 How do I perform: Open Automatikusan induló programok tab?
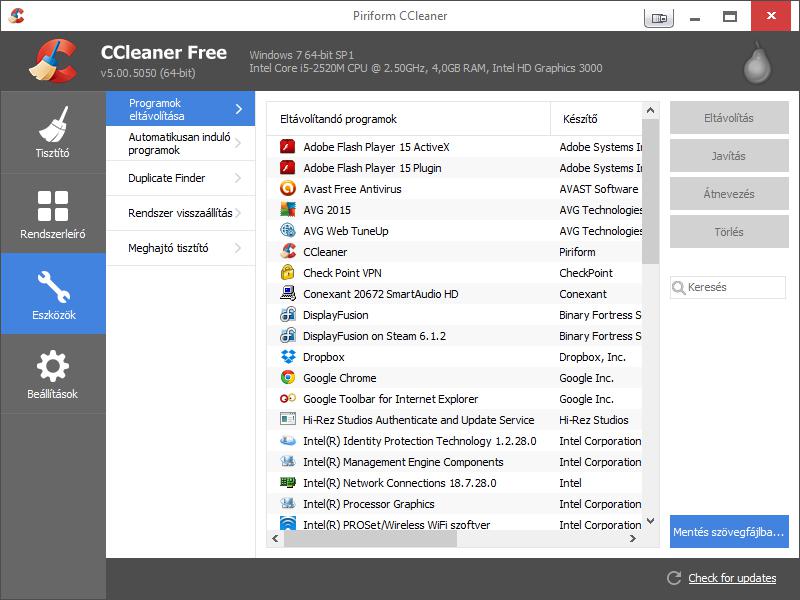pos(181,143)
